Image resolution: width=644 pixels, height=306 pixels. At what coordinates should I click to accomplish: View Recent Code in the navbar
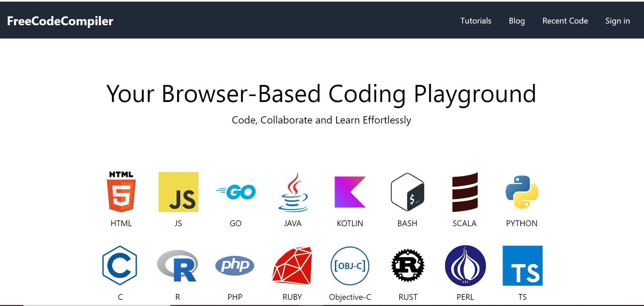click(565, 21)
